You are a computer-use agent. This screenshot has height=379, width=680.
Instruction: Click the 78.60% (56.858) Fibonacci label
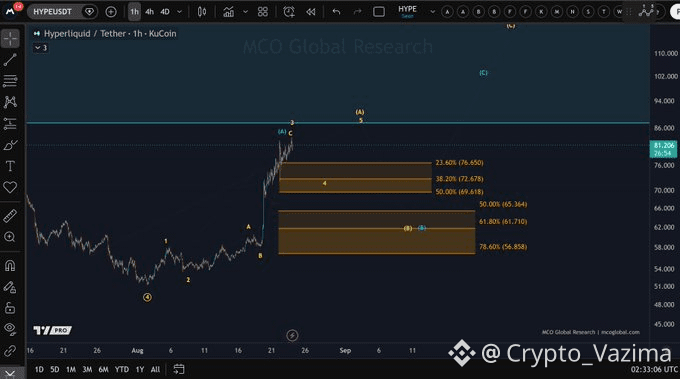[503, 247]
